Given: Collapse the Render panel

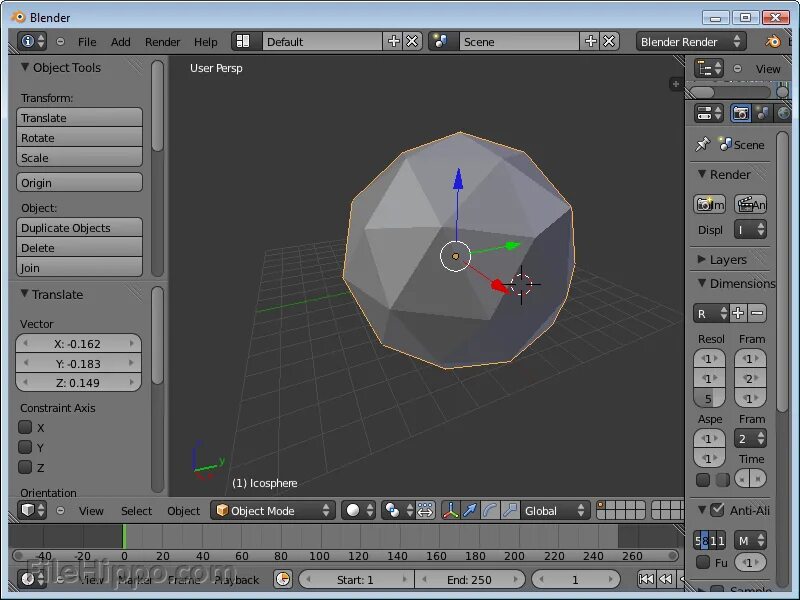Looking at the screenshot, I should (702, 174).
